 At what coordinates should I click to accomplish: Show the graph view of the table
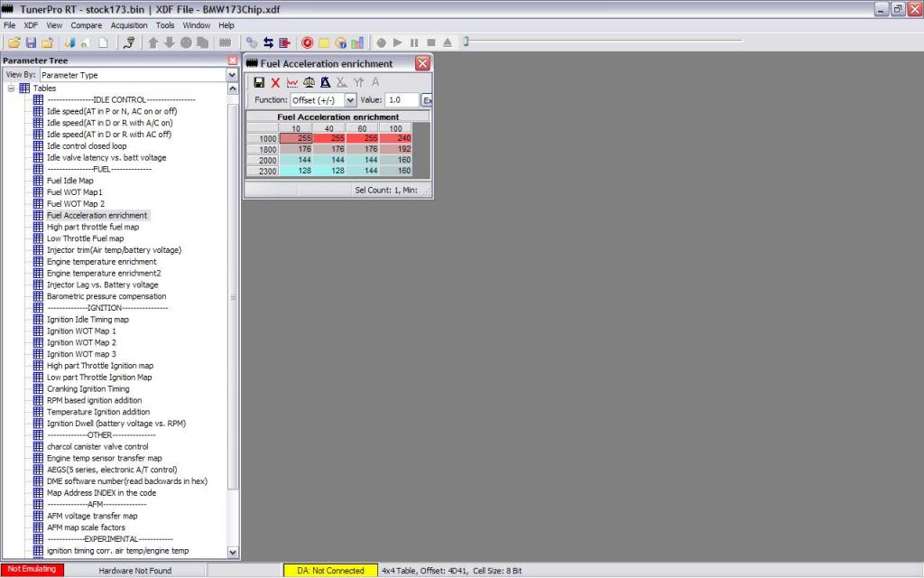click(x=291, y=82)
